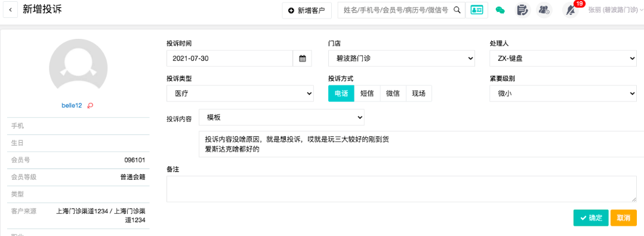
Task: Select 短信 as complaint method
Action: [x=367, y=93]
